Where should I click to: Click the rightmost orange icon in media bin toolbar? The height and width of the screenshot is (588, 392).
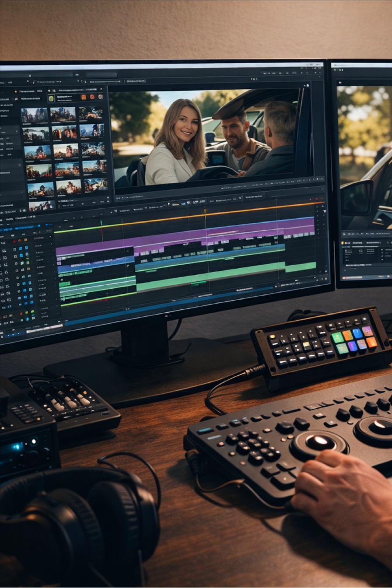(100, 97)
